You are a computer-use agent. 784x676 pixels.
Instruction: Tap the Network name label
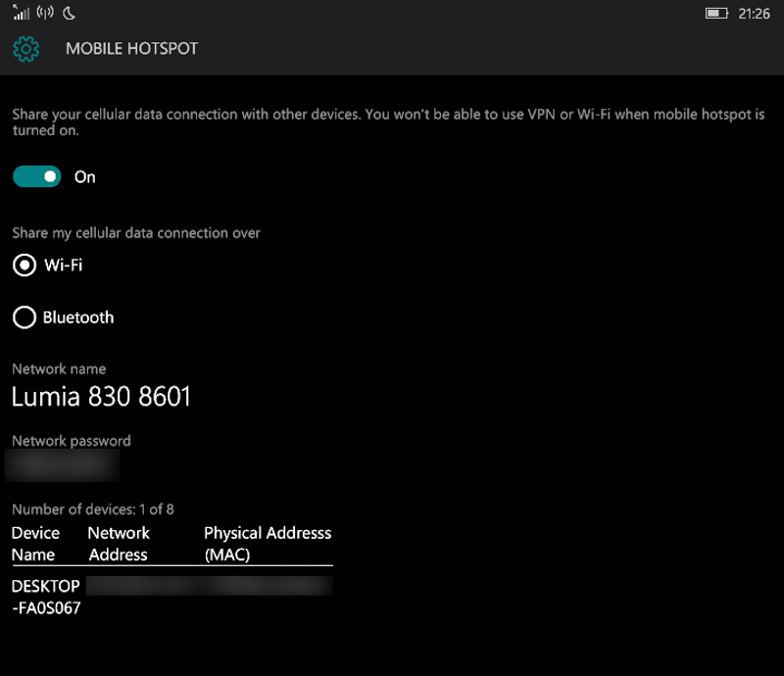(x=59, y=369)
